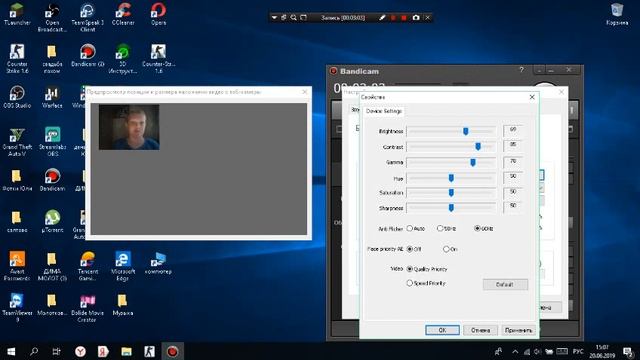
Task: Select the Warface desktop icon
Action: pyautogui.click(x=52, y=97)
